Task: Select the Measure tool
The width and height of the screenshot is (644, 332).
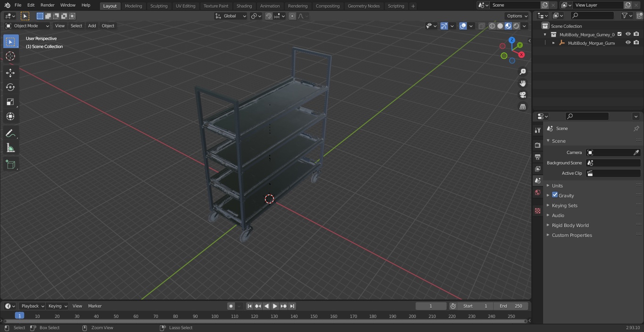Action: click(10, 148)
